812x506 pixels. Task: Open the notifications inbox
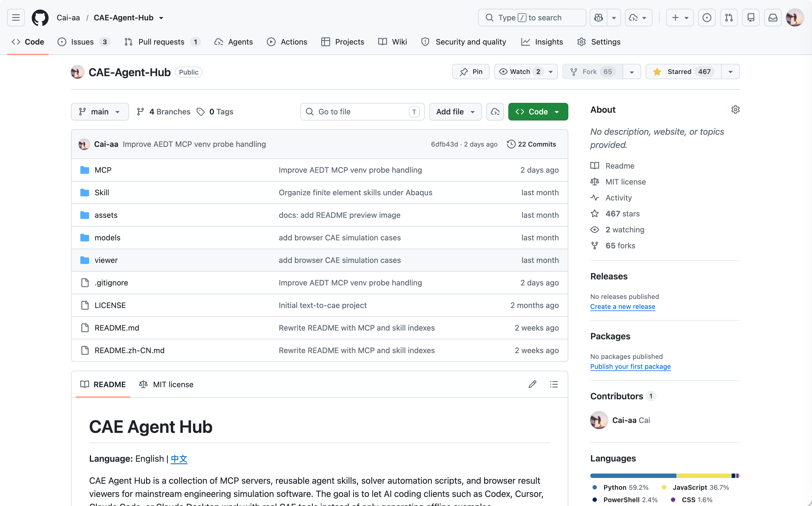773,17
